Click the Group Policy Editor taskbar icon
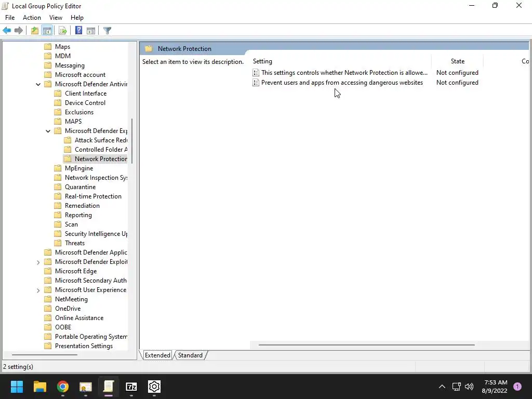This screenshot has height=399, width=532. (x=109, y=387)
